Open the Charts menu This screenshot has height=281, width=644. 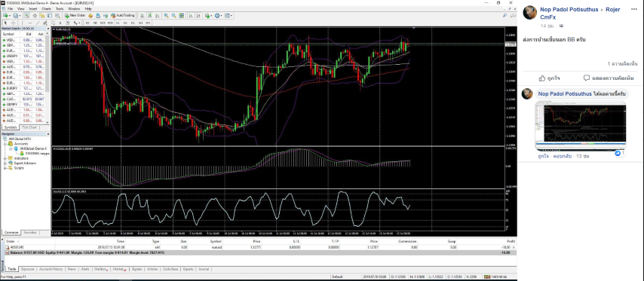[x=47, y=8]
